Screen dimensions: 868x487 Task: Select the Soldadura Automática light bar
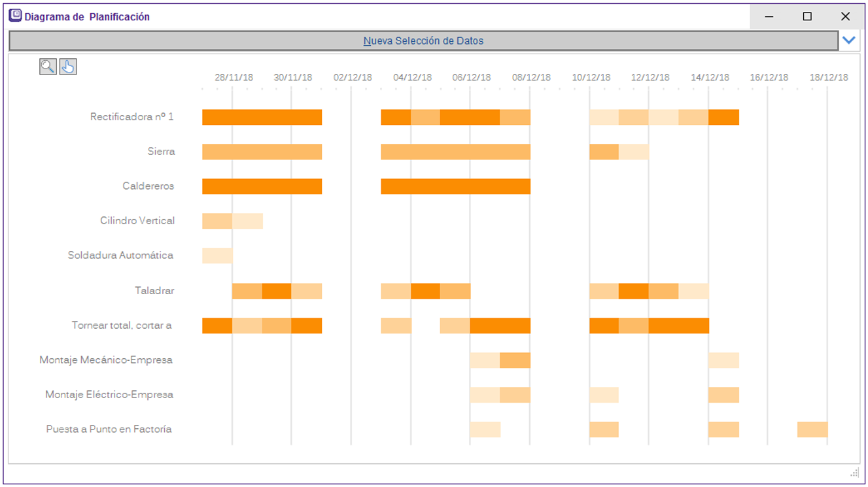coord(217,256)
